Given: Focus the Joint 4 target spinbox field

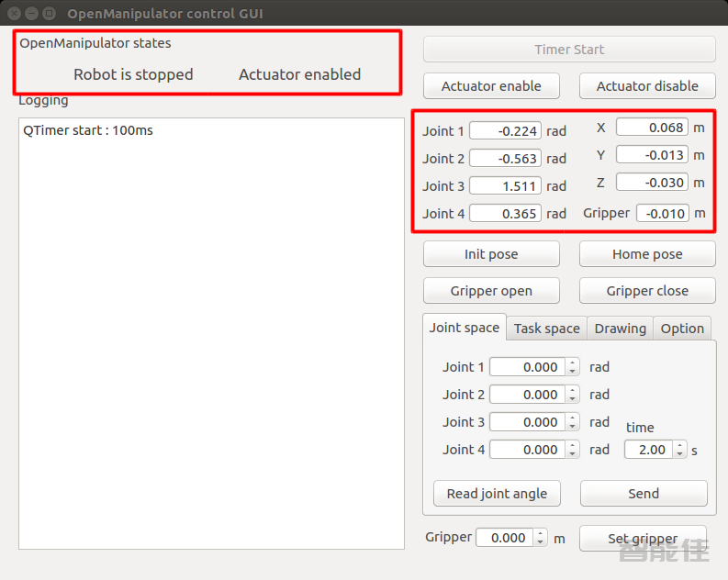Looking at the screenshot, I should (528, 449).
